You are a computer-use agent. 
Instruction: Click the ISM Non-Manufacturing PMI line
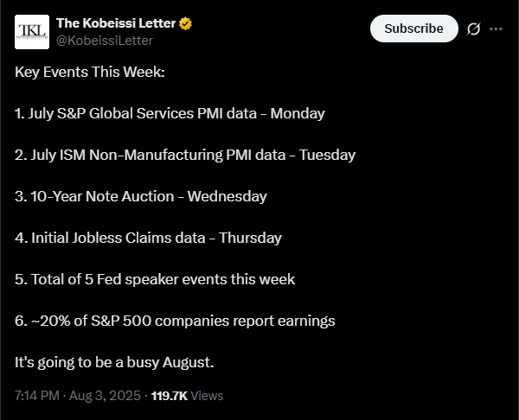[185, 155]
